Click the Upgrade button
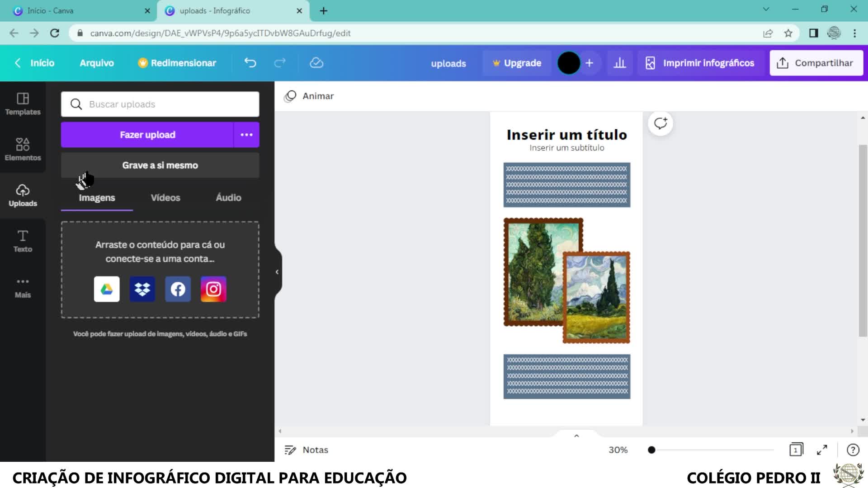This screenshot has height=488, width=868. tap(517, 63)
